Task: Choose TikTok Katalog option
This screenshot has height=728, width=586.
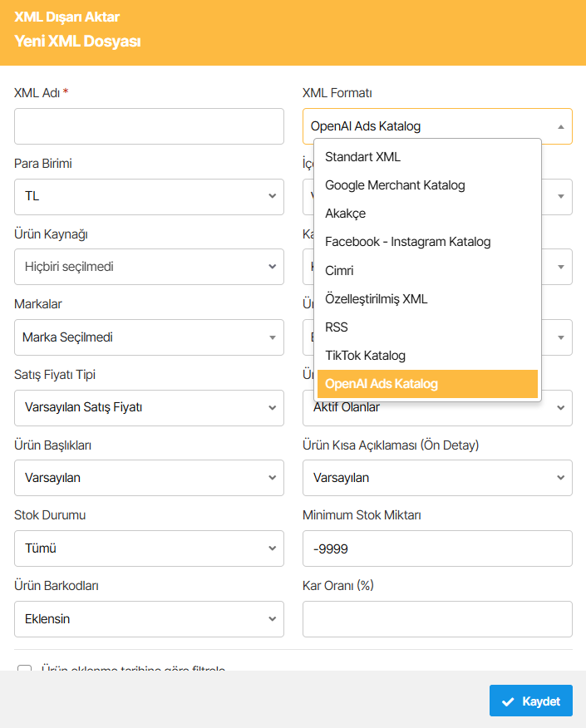Action: 427,356
